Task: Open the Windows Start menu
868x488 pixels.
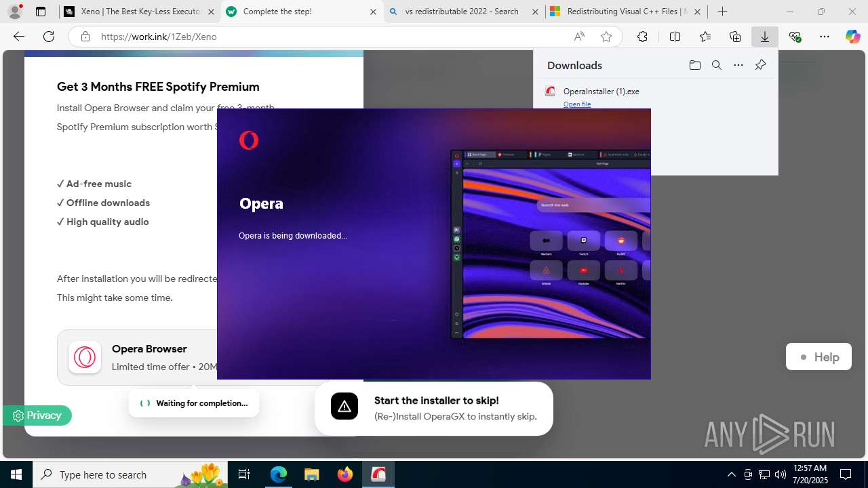Action: (x=16, y=474)
